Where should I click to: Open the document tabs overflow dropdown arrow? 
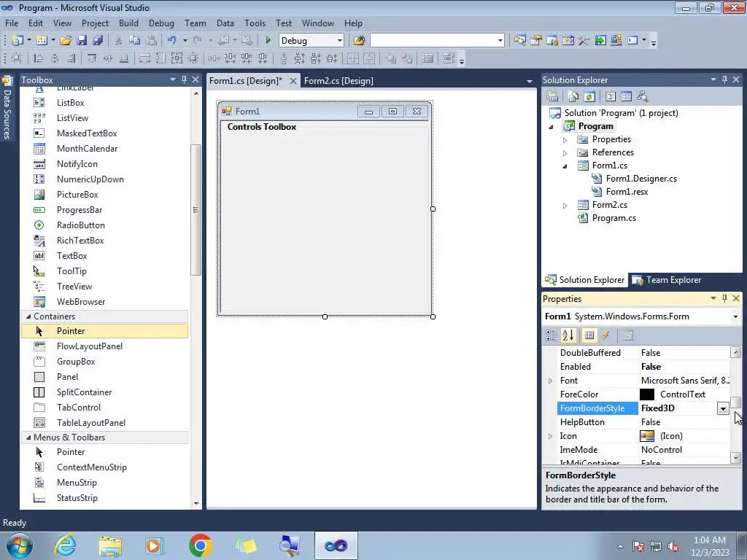[x=529, y=82]
